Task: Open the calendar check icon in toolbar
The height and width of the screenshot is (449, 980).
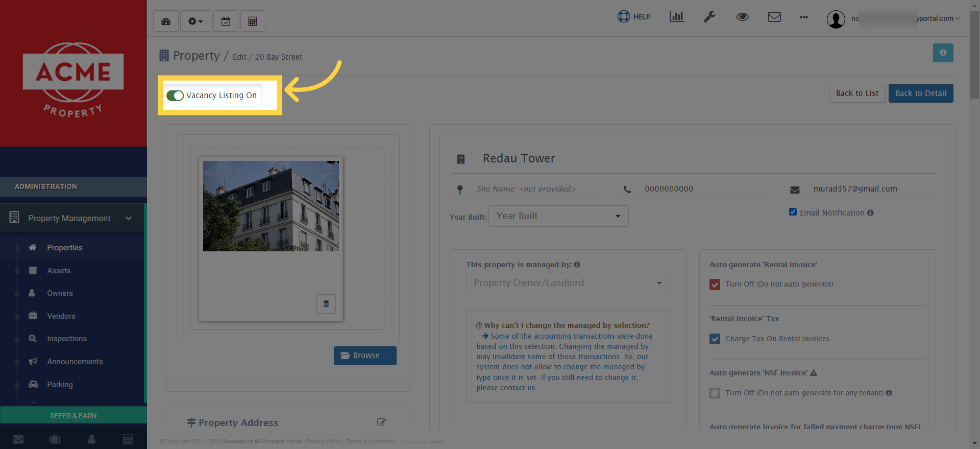Action: (x=226, y=21)
